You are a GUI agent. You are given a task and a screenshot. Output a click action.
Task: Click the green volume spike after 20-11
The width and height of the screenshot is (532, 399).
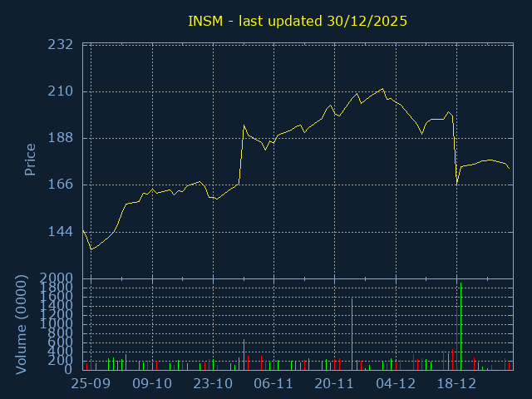pyautogui.click(x=352, y=334)
